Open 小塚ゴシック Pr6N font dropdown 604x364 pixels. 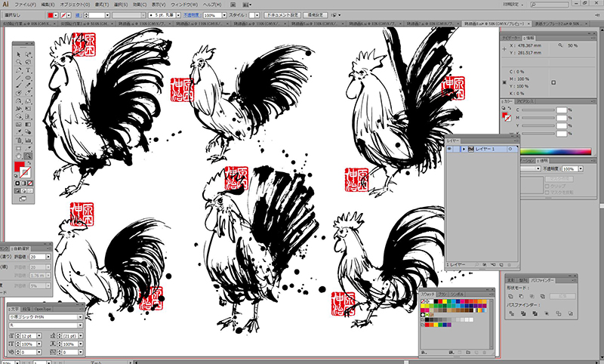80,317
